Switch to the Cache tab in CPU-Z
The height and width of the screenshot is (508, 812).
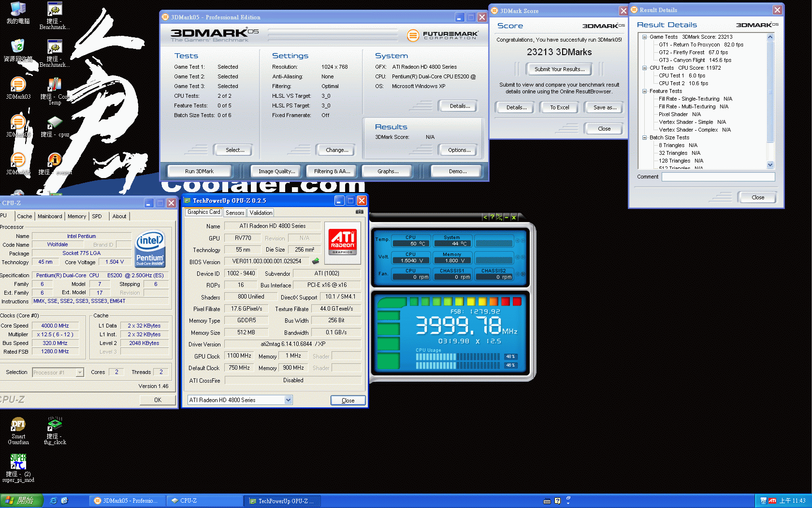24,216
